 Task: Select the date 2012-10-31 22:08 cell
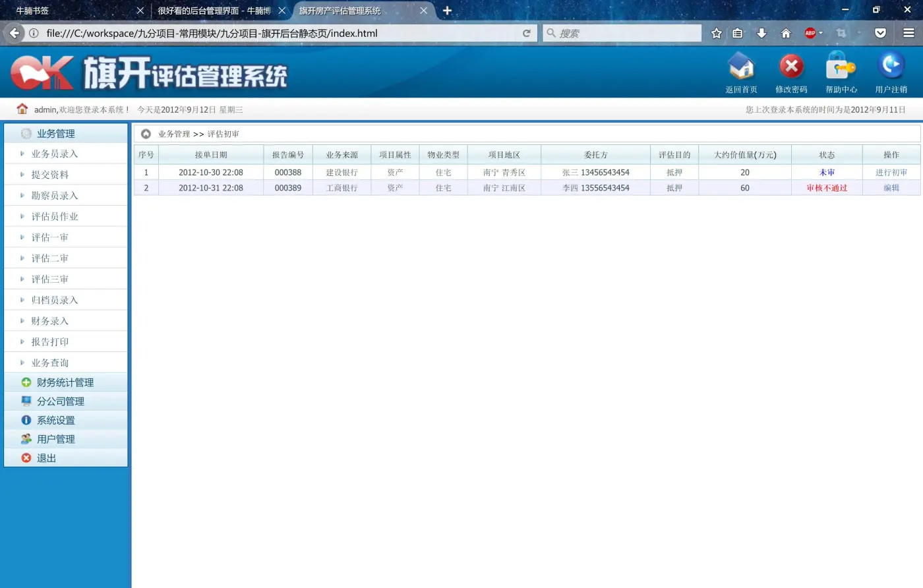211,188
